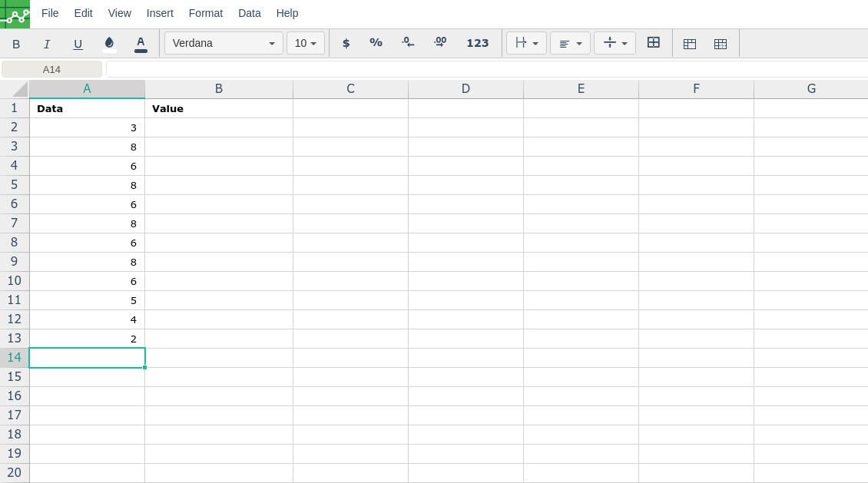Open the cell fill color picker

109,43
